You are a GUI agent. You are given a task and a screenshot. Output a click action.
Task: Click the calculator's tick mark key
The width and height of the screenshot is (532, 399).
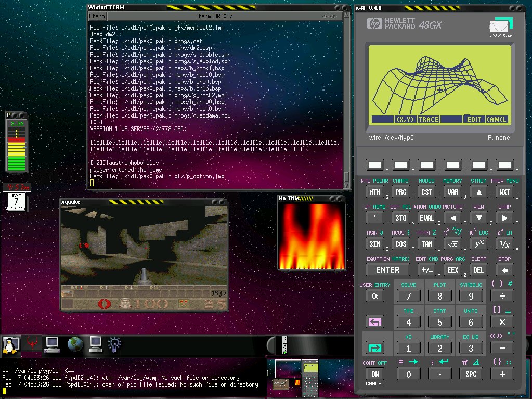(x=375, y=218)
